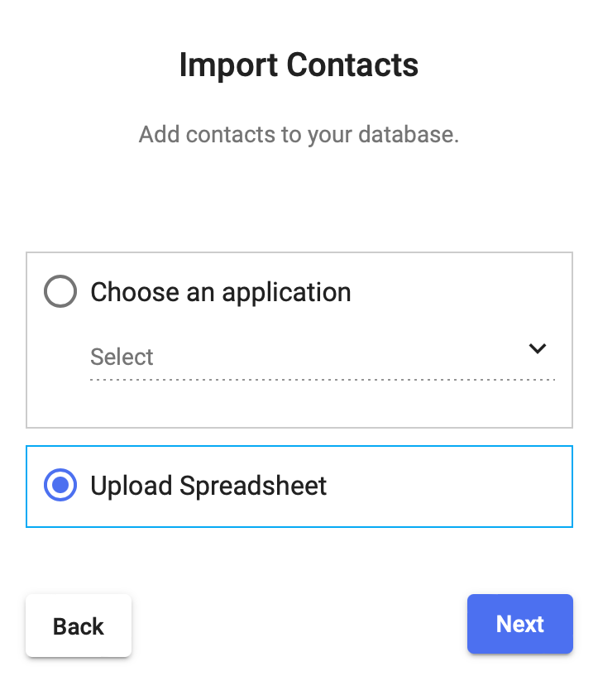Click the filled blue dot of the selected radio
Screen dimensions: 598x700
coord(60,486)
